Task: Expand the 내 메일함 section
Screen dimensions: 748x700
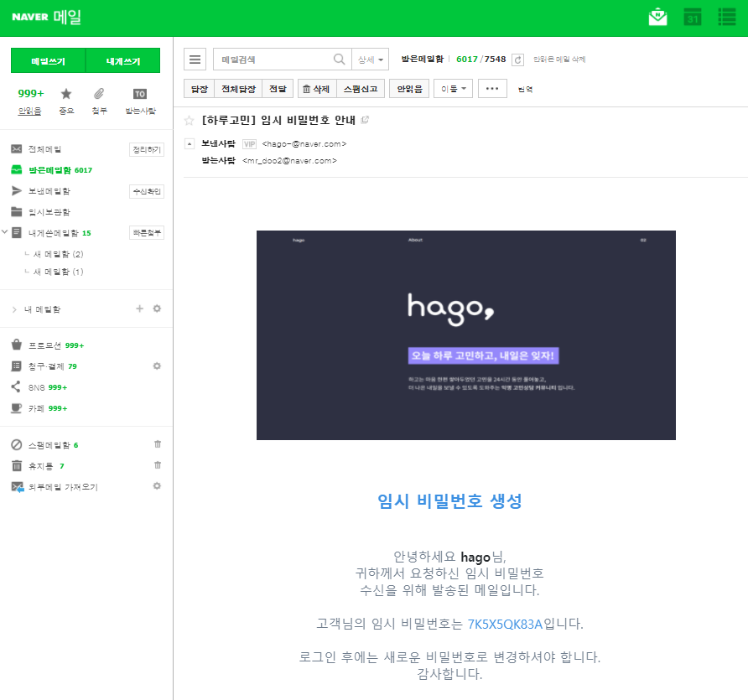Action: point(14,309)
